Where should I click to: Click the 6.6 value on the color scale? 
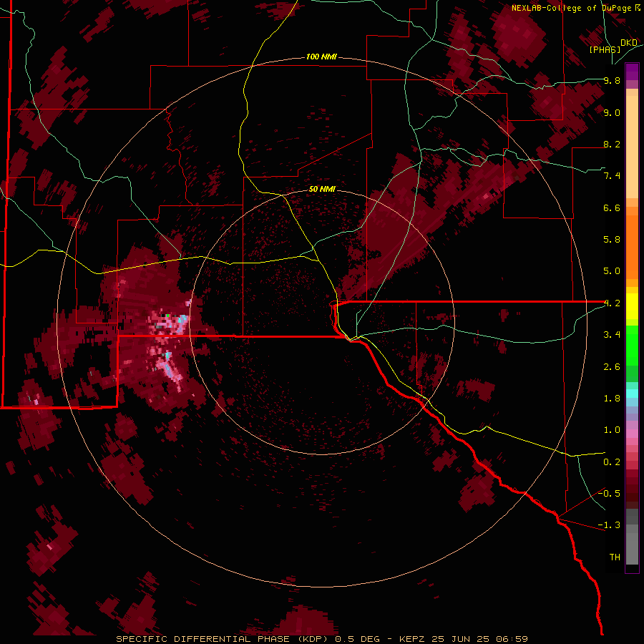(x=612, y=208)
